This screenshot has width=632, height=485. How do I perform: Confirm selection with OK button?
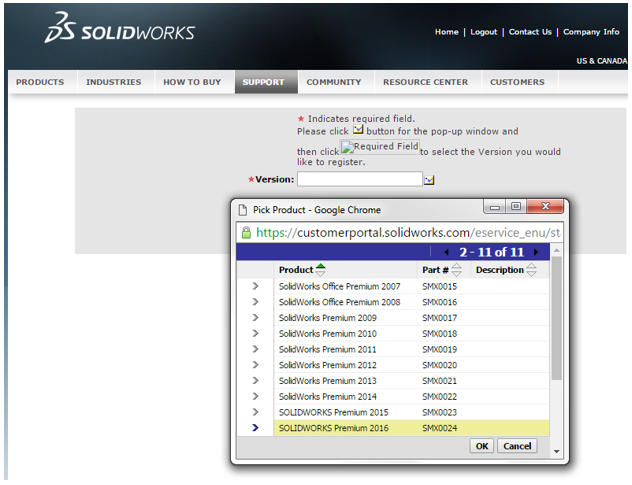click(482, 446)
